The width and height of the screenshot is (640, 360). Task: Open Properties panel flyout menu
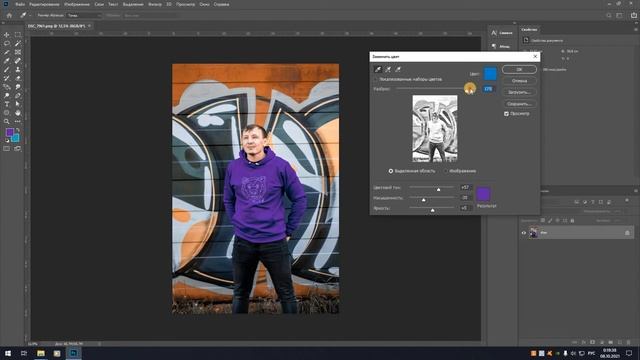click(x=636, y=29)
